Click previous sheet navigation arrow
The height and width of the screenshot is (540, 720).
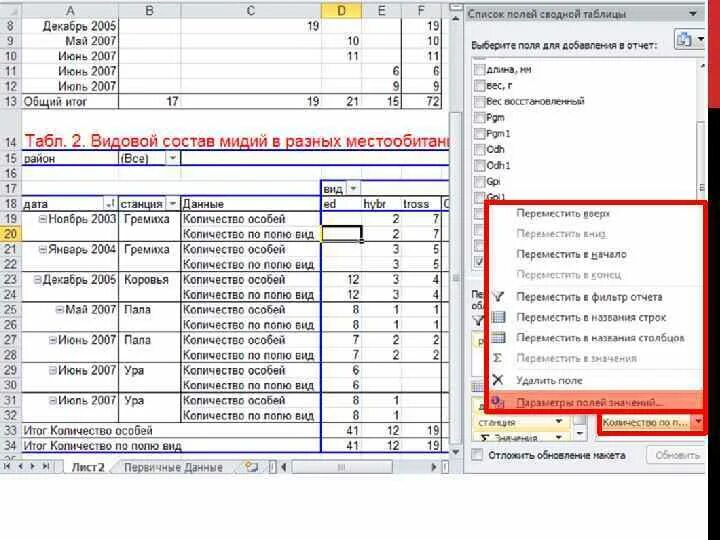point(21,467)
